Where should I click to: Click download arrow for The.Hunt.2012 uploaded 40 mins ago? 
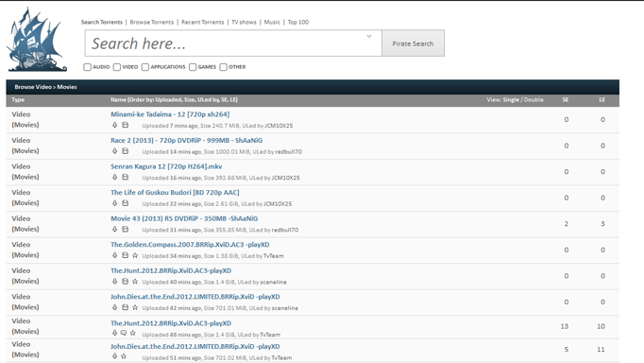coord(114,282)
